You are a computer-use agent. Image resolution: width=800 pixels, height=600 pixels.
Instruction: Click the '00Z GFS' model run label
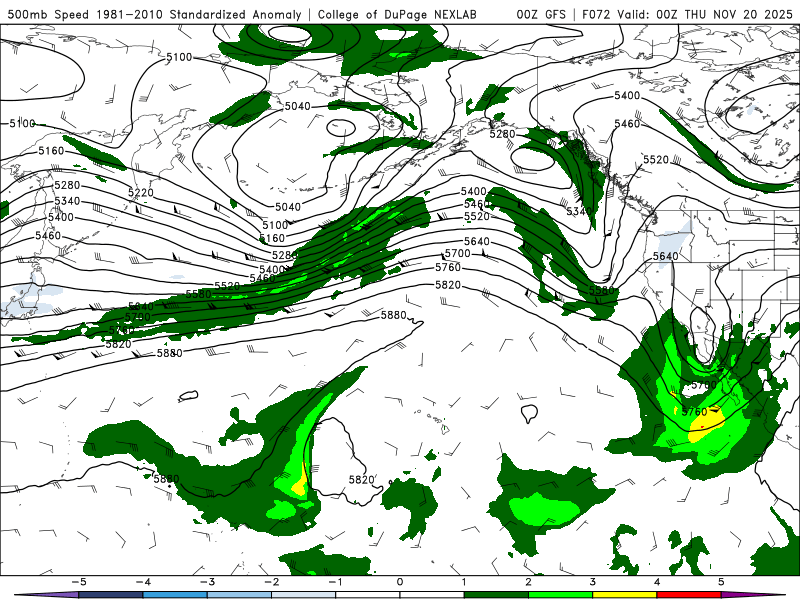point(541,14)
